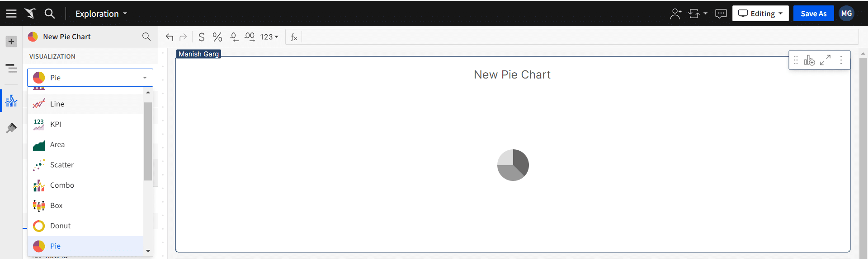868x259 pixels.
Task: Open the comments speech bubble icon
Action: point(721,14)
